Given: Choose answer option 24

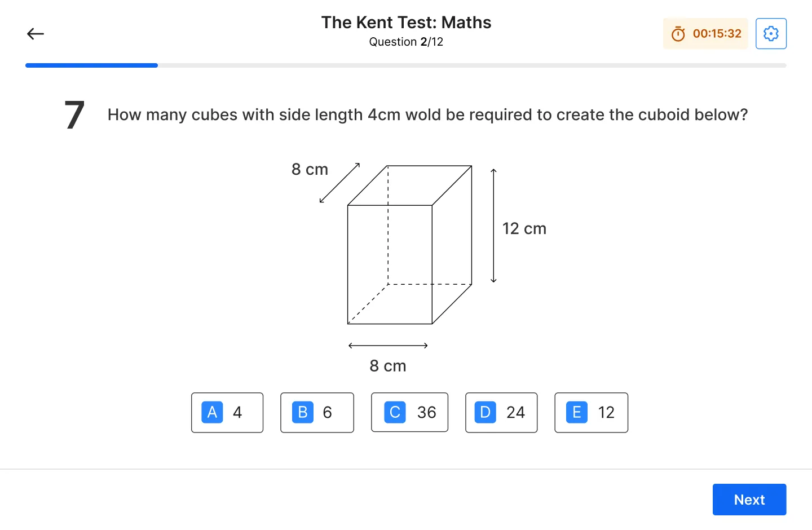Looking at the screenshot, I should [501, 413].
